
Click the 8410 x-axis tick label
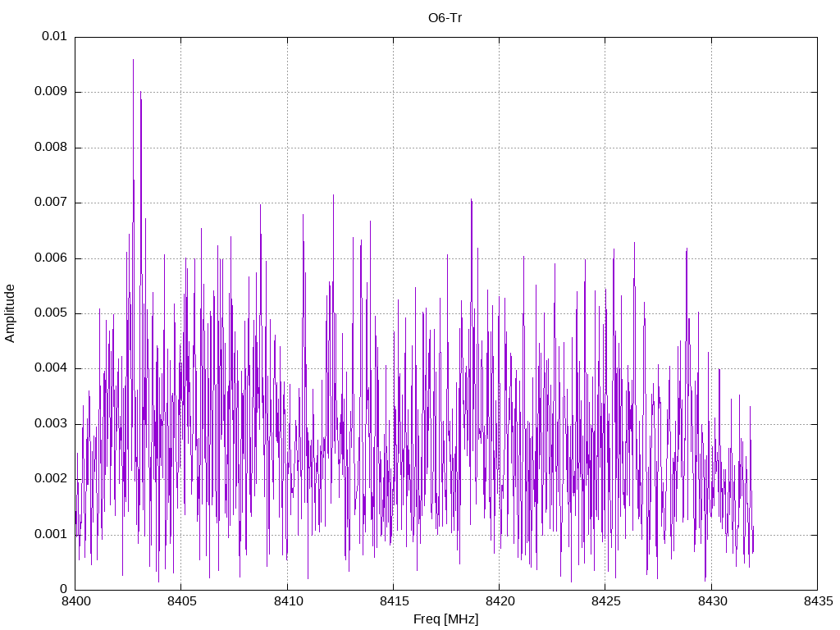[287, 601]
